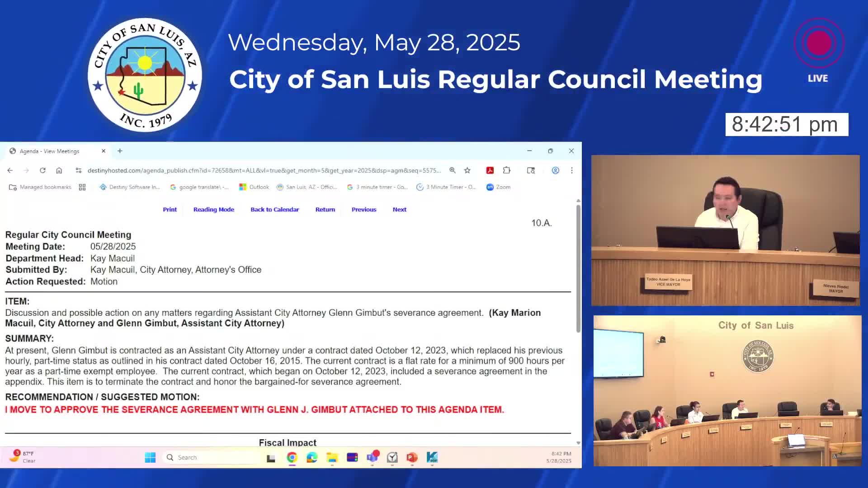The height and width of the screenshot is (488, 868).
Task: Expand the Managed bookmarks folder
Action: (40, 187)
